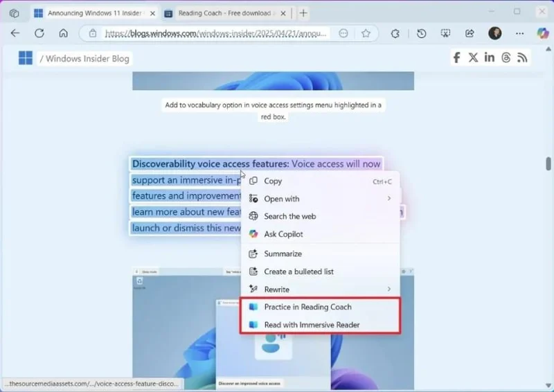Image resolution: width=554 pixels, height=392 pixels.
Task: Select Summarize from context menu
Action: [321, 253]
